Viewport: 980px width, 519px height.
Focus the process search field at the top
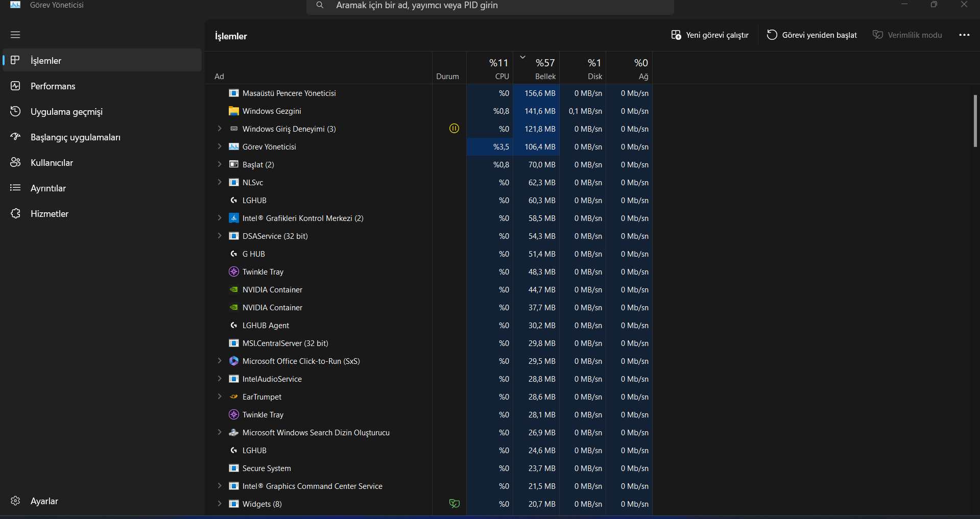490,6
